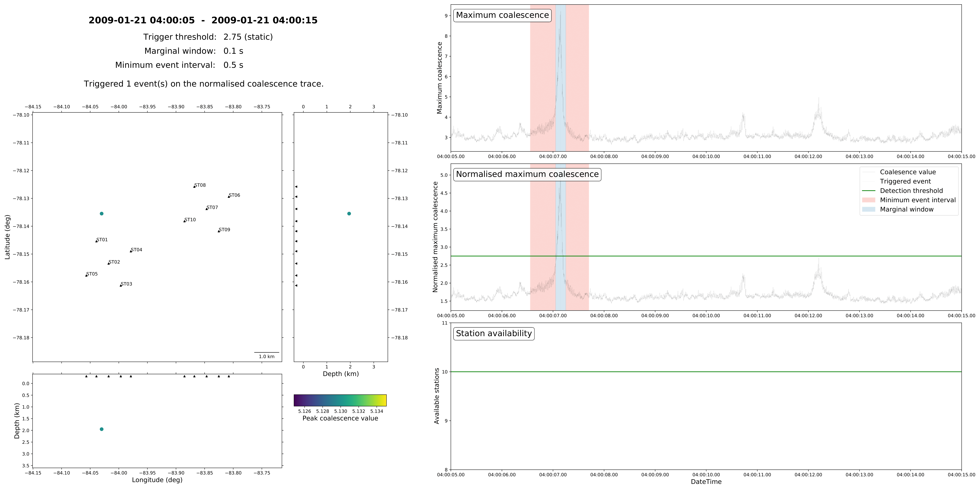Image resolution: width=980 pixels, height=490 pixels.
Task: Click the date range figure title
Action: click(x=203, y=21)
